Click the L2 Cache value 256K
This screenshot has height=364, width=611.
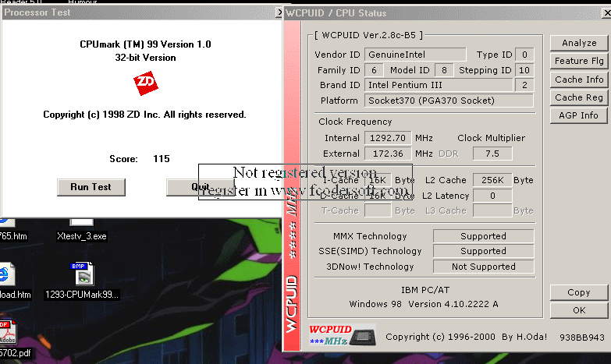492,180
